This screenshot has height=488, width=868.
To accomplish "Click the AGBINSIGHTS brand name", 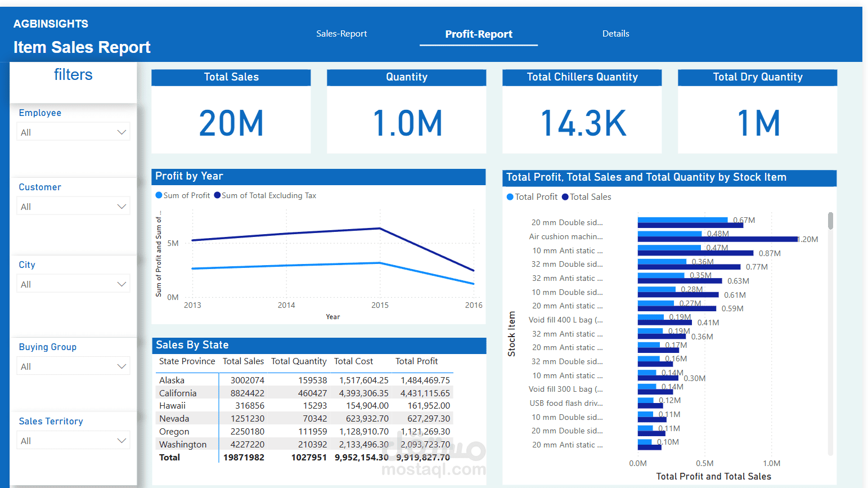I will (x=51, y=24).
